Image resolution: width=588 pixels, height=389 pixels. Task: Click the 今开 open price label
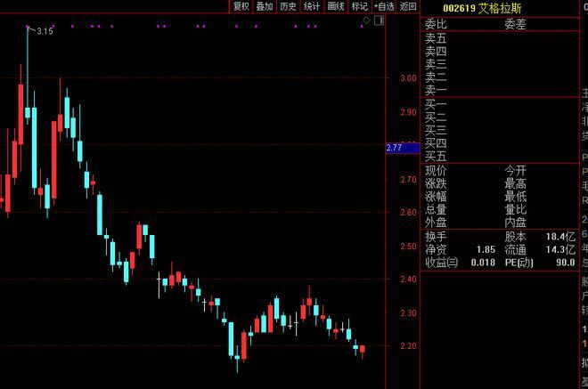515,171
